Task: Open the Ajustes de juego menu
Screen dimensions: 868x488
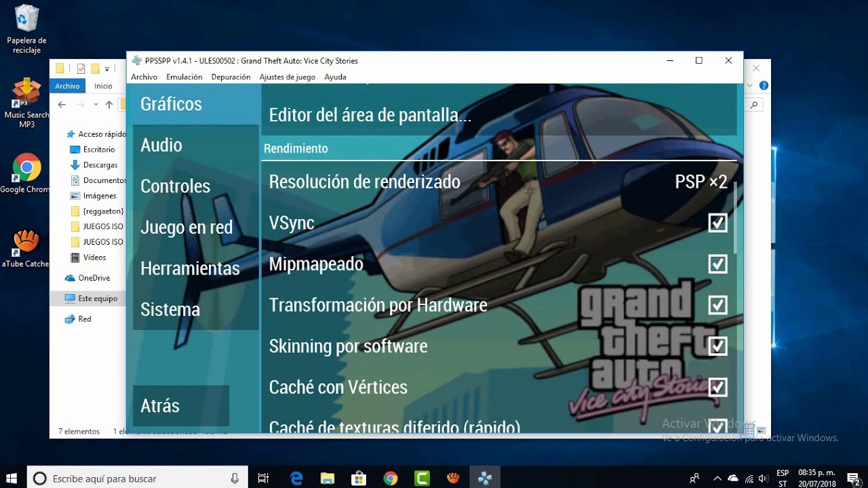Action: pos(288,77)
